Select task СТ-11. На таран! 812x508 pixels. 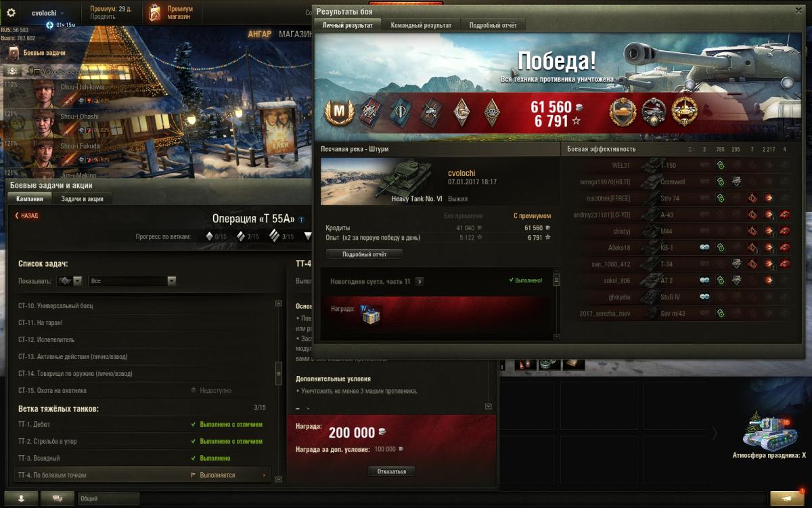coord(143,322)
